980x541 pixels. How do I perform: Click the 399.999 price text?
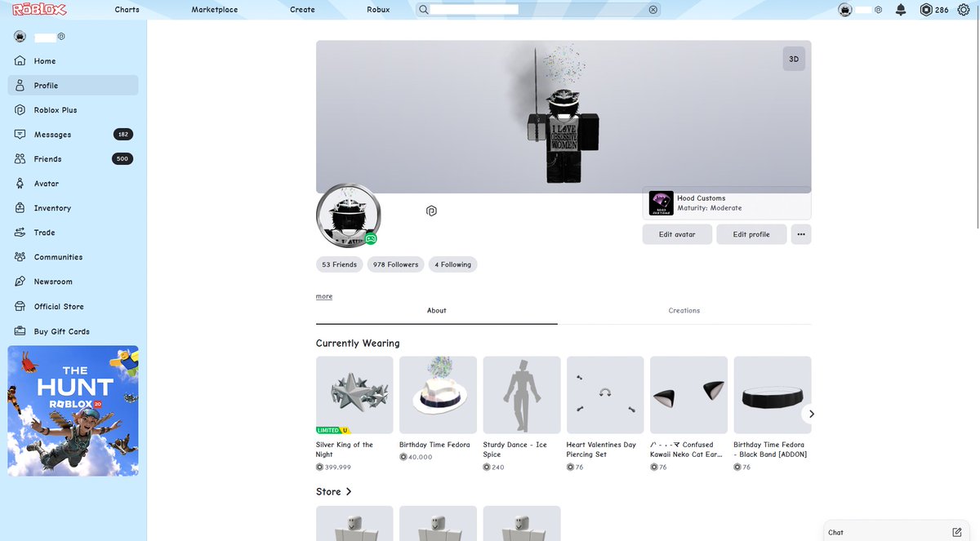[337, 468]
